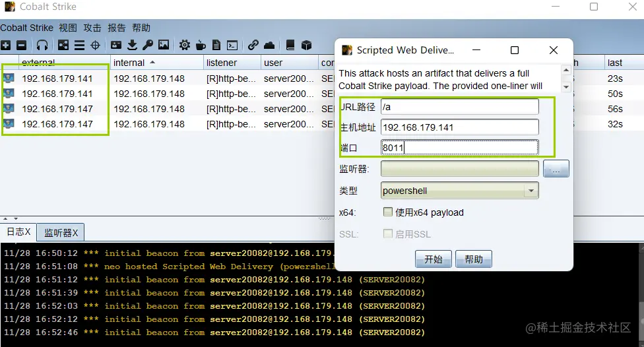Viewport: 644px width, 347px height.
Task: Switch to Pivot Graph view icon
Action: click(63, 45)
